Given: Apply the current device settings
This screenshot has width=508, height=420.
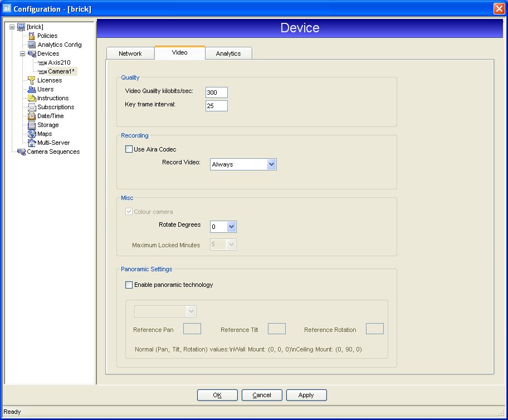Looking at the screenshot, I should coord(306,395).
